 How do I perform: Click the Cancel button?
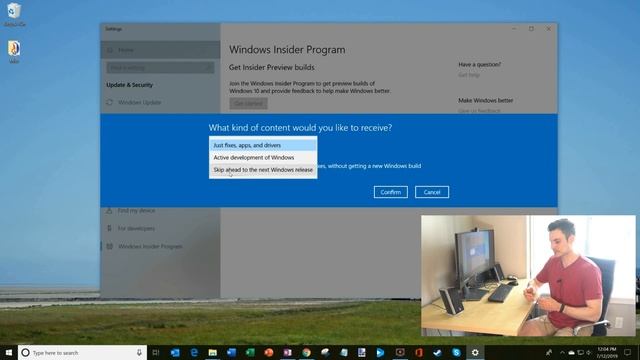tap(432, 192)
